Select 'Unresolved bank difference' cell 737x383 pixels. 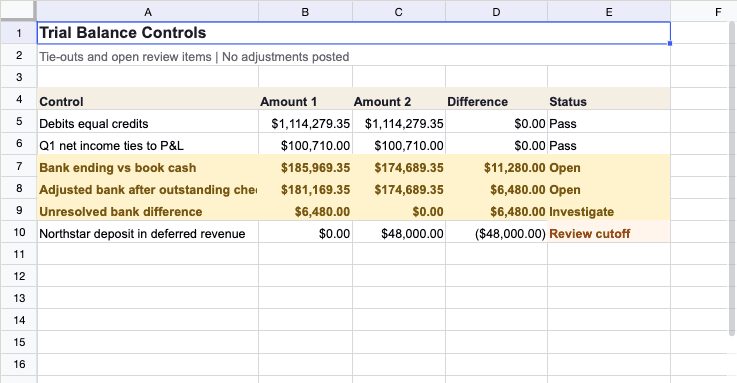click(148, 210)
